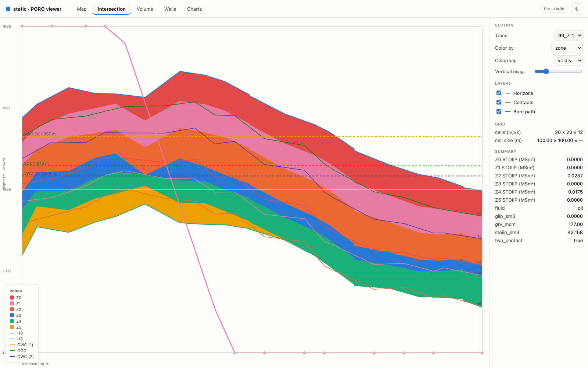The height and width of the screenshot is (368, 588).
Task: Click the file · static badge
Action: 554,9
